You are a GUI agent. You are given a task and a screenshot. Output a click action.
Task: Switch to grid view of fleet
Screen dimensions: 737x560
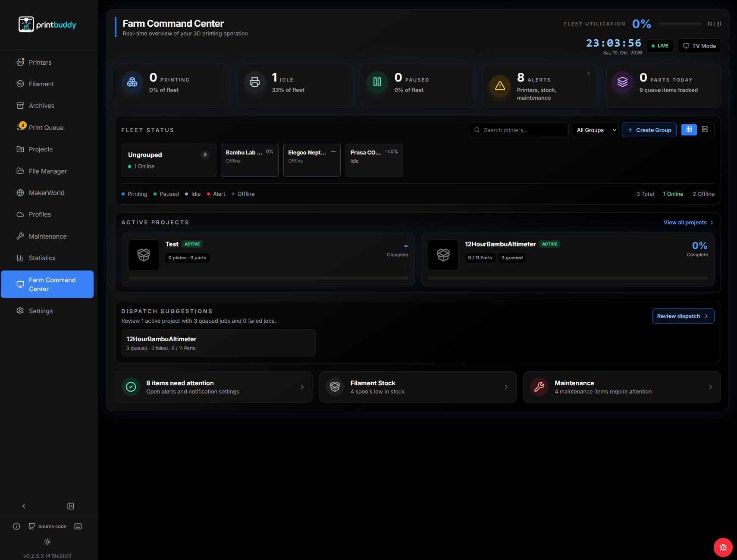click(x=689, y=129)
